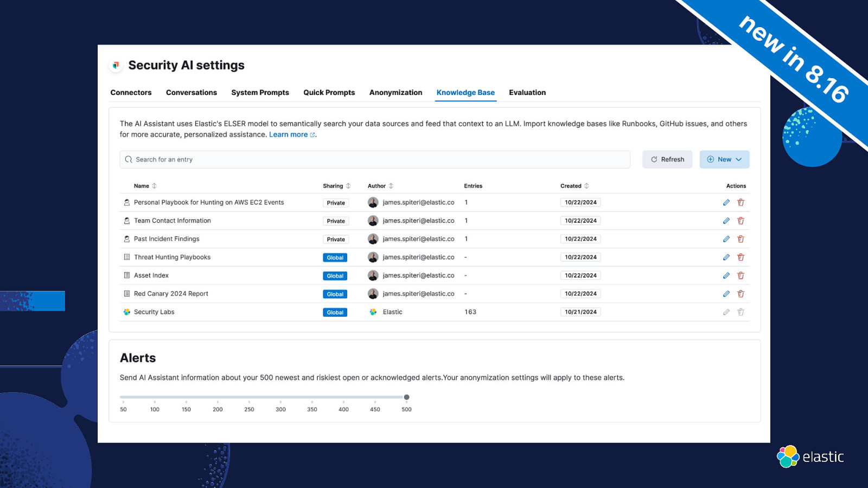Sort the table by Name
The height and width of the screenshot is (488, 868).
tap(145, 186)
